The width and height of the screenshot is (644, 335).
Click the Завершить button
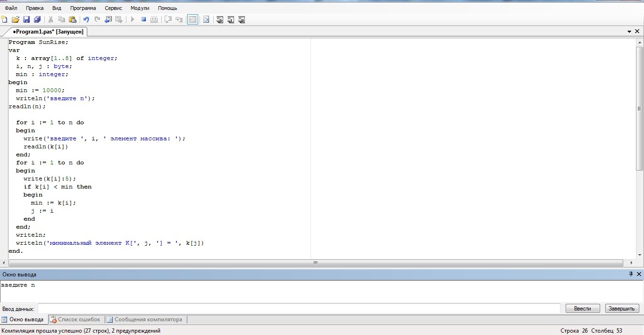coord(621,309)
